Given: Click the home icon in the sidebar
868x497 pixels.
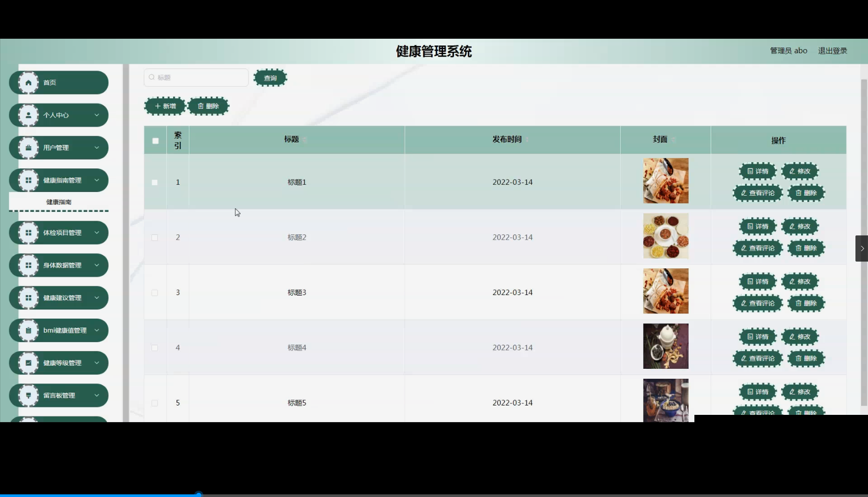Looking at the screenshot, I should [29, 83].
